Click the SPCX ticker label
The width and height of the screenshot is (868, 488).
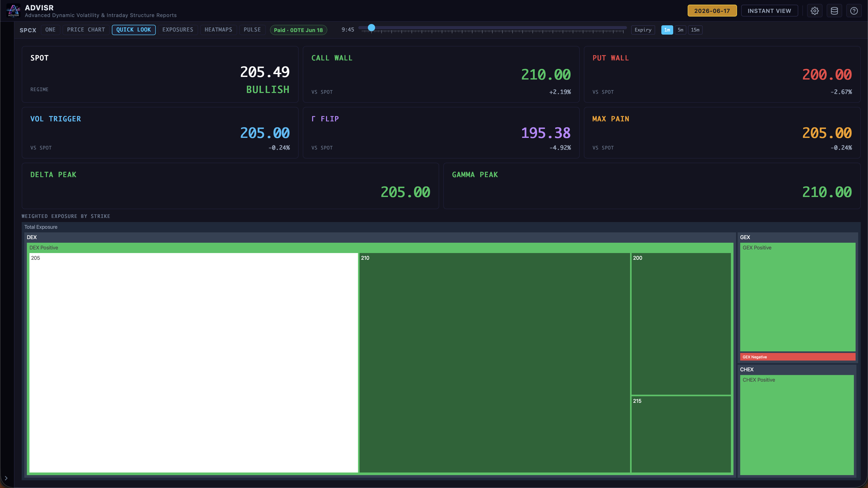[x=28, y=30]
